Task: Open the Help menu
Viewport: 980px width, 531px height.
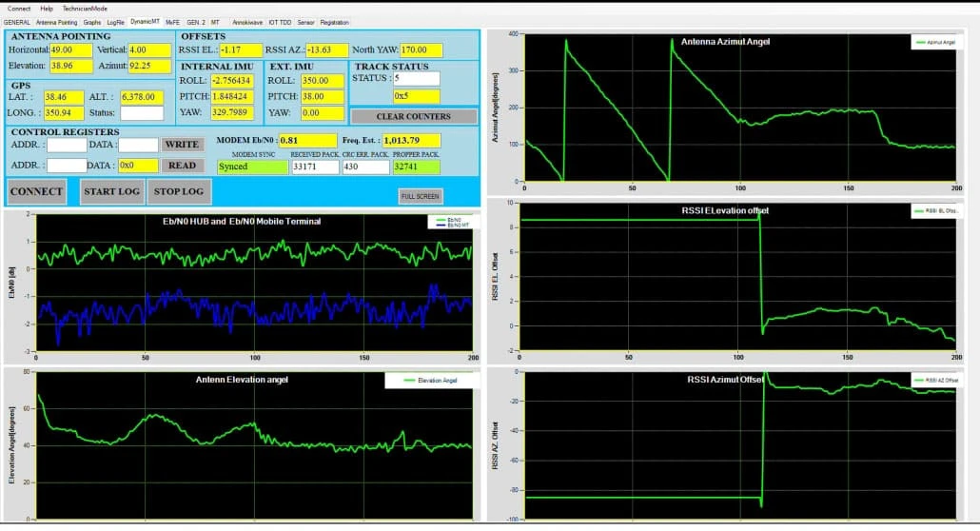Action: [47, 8]
